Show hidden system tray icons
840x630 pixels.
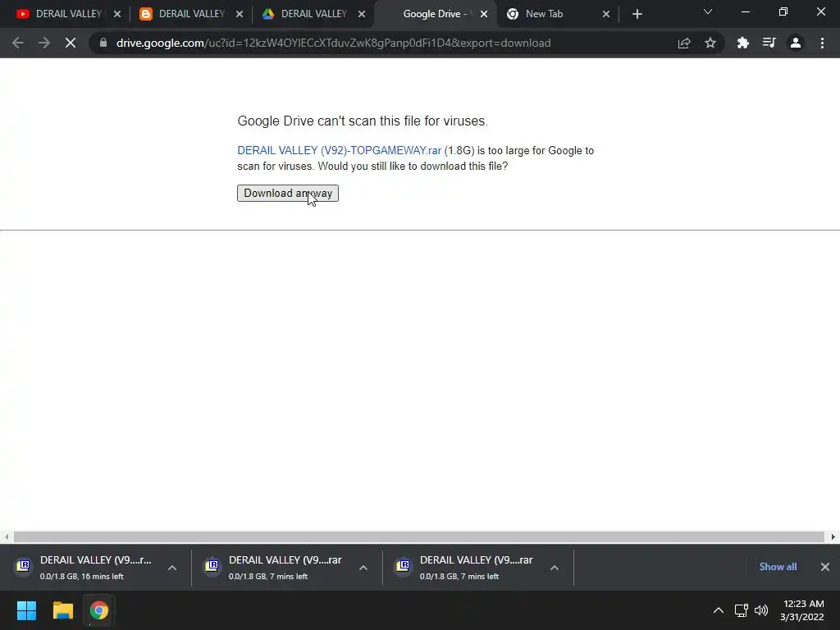coord(719,610)
